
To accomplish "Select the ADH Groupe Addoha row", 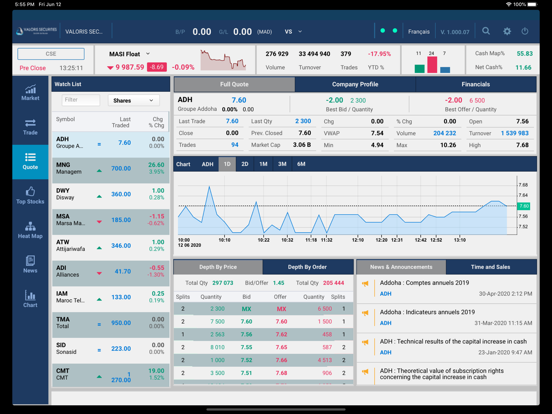I will pyautogui.click(x=111, y=144).
